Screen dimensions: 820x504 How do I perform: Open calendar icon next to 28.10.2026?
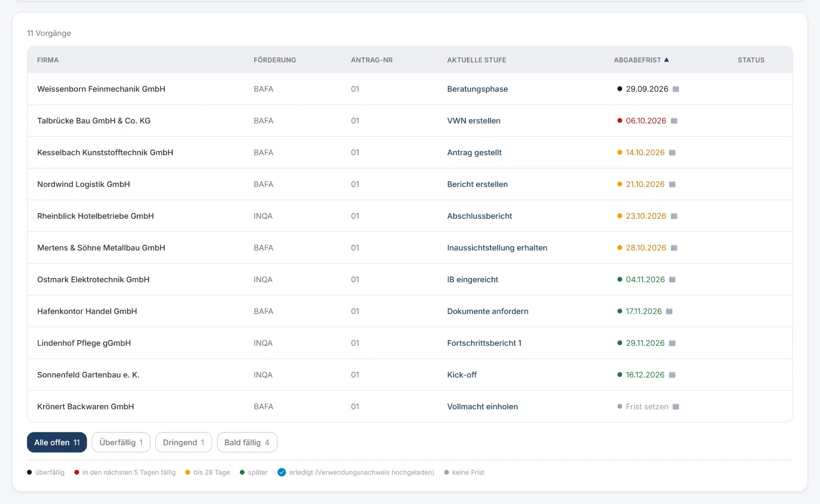[x=674, y=248]
